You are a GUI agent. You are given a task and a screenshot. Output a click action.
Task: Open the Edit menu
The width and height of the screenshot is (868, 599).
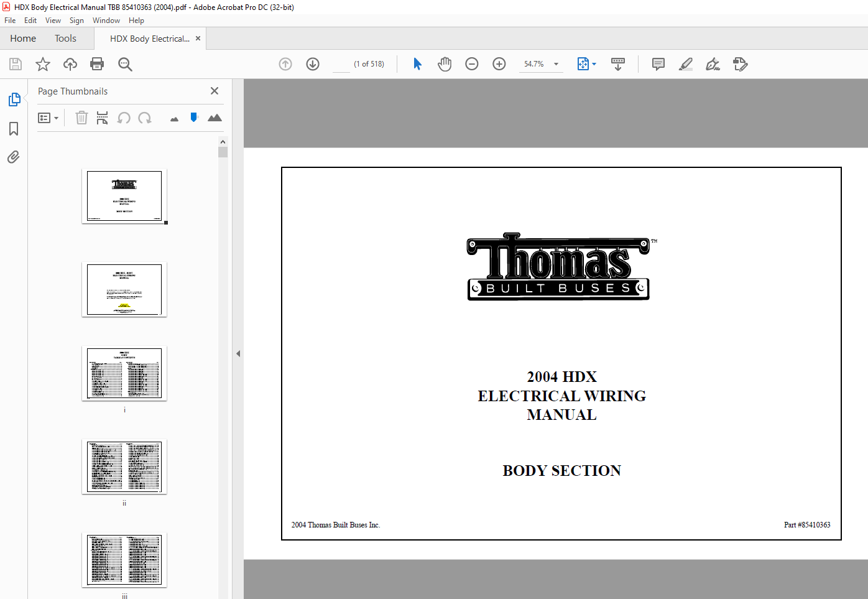point(30,21)
